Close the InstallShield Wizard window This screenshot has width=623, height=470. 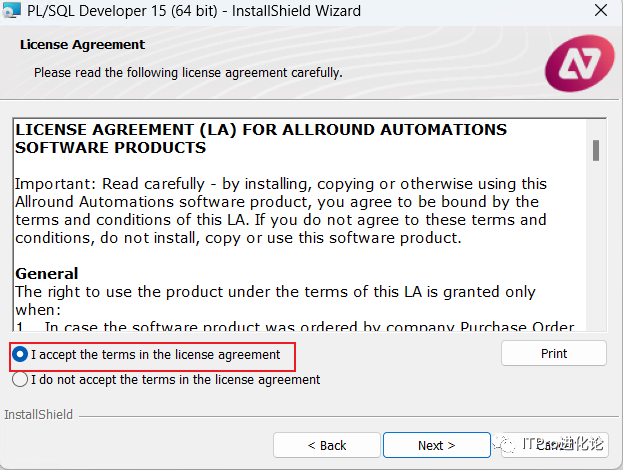point(599,12)
